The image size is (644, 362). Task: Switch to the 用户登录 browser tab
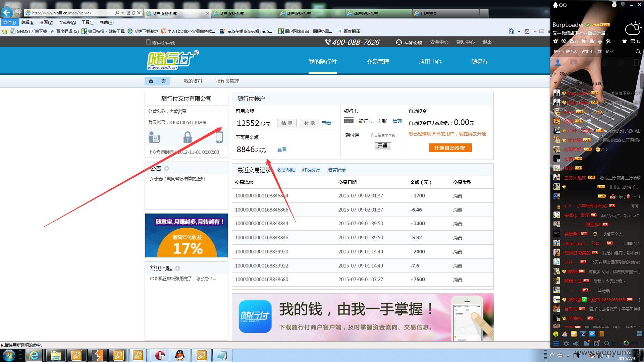tap(446, 13)
